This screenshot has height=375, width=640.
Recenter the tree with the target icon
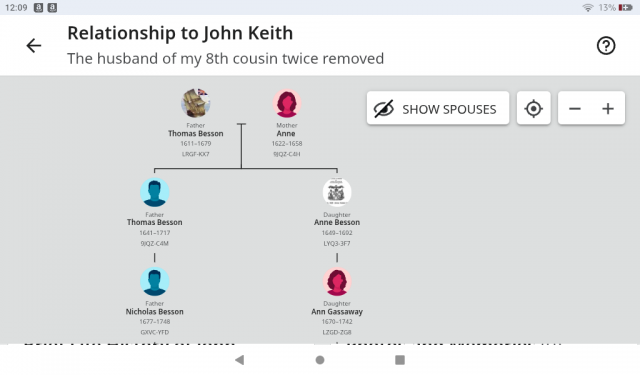[533, 109]
